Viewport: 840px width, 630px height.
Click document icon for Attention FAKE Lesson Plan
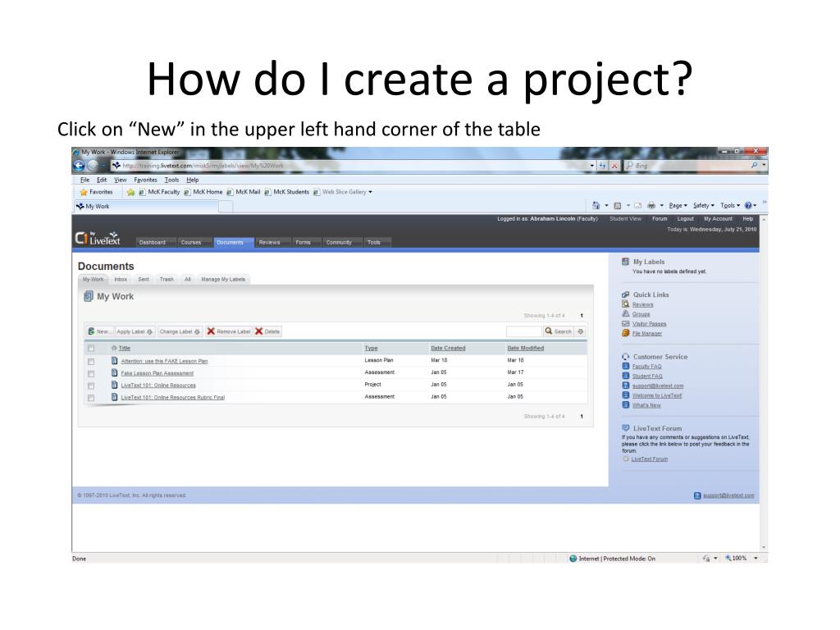point(114,361)
